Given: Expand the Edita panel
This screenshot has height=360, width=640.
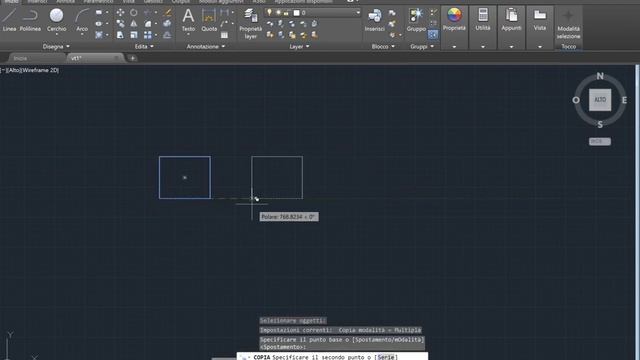Looking at the screenshot, I should (144, 47).
